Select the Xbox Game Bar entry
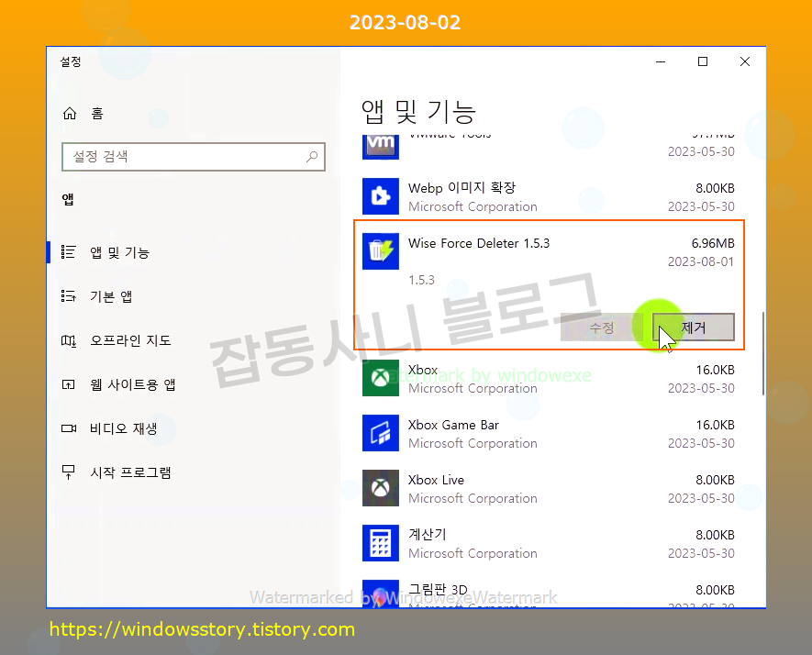The image size is (812, 655). pos(549,433)
